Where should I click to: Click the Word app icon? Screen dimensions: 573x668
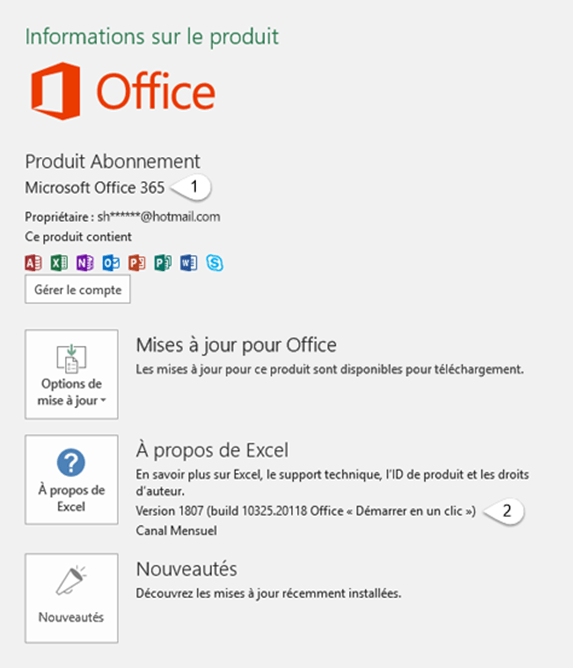189,263
